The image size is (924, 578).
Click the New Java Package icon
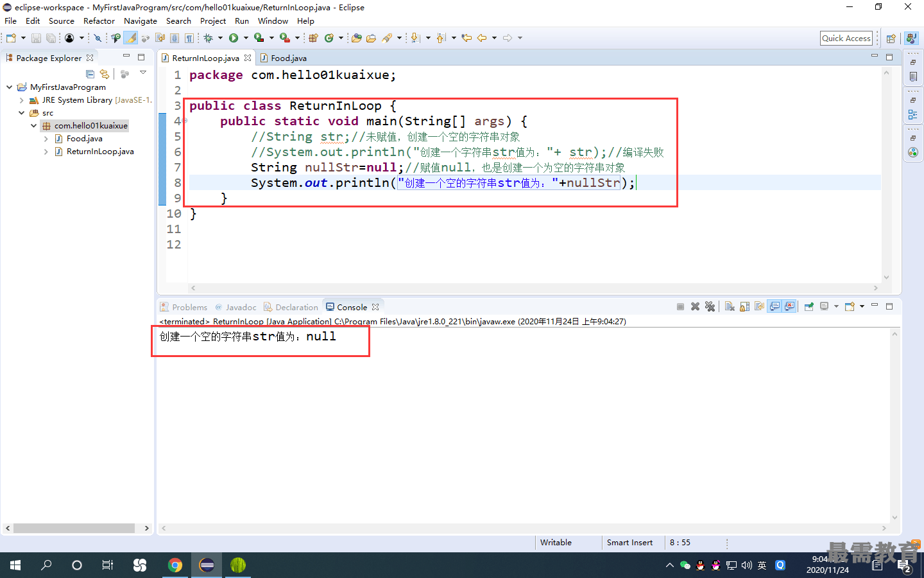(x=313, y=38)
